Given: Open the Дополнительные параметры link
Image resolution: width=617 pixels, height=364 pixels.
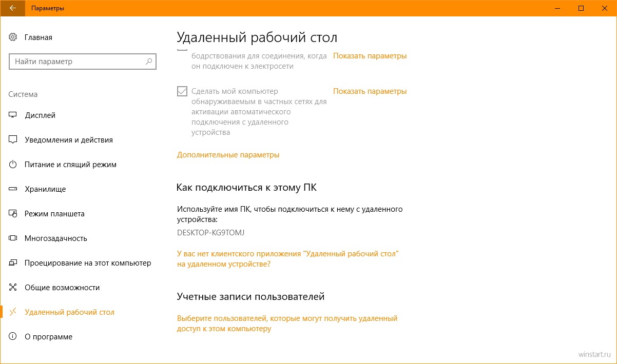Looking at the screenshot, I should click(228, 155).
